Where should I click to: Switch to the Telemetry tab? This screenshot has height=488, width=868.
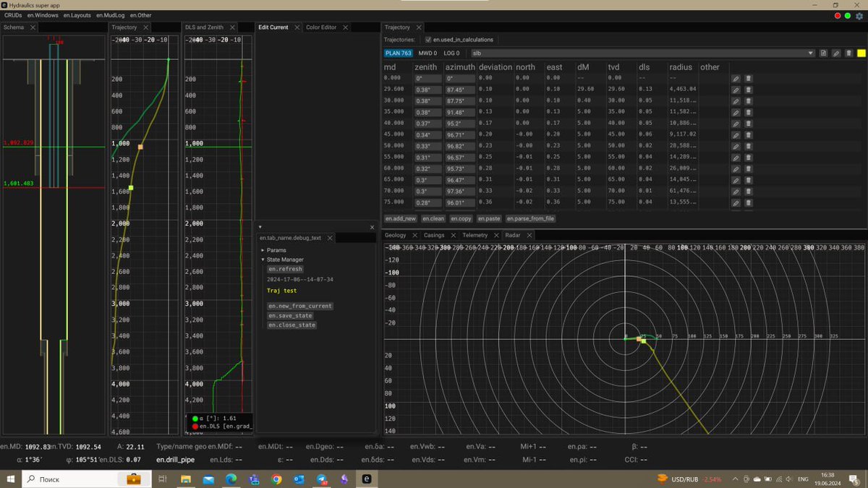475,236
